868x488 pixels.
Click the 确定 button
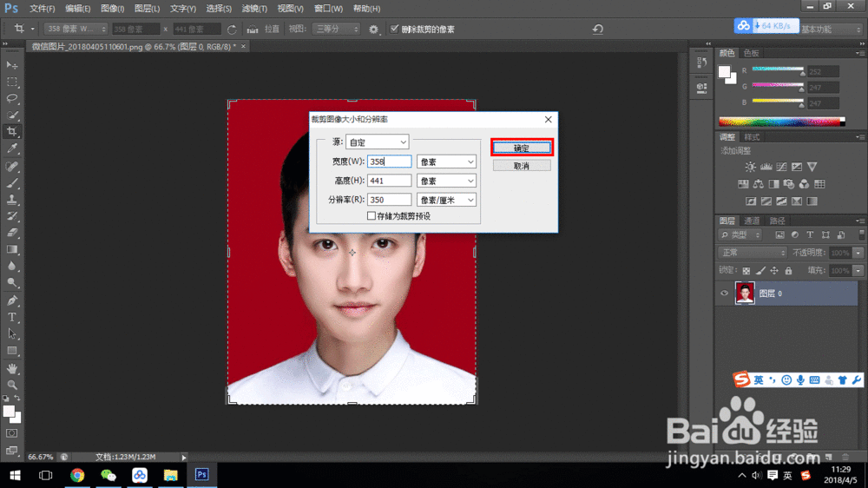(x=521, y=148)
